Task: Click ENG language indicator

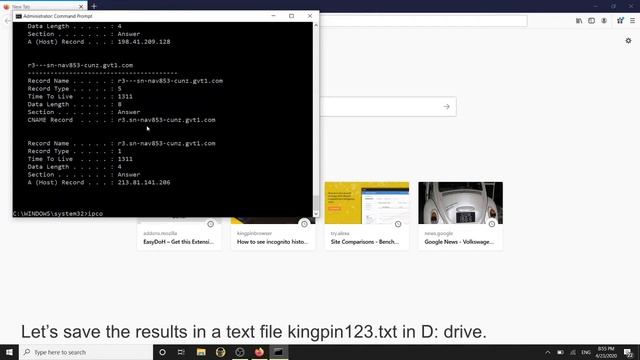Action: pos(586,352)
